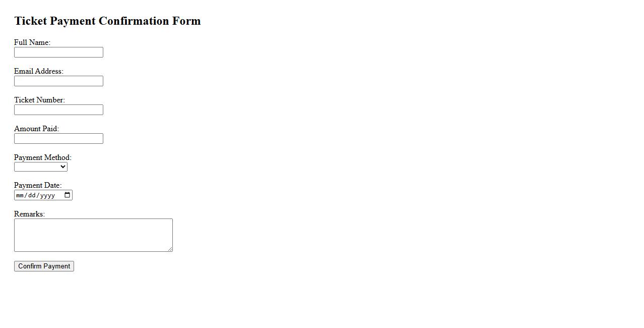Click the Remarks textarea resize handle
Image resolution: width=644 pixels, height=328 pixels.
coord(170,249)
